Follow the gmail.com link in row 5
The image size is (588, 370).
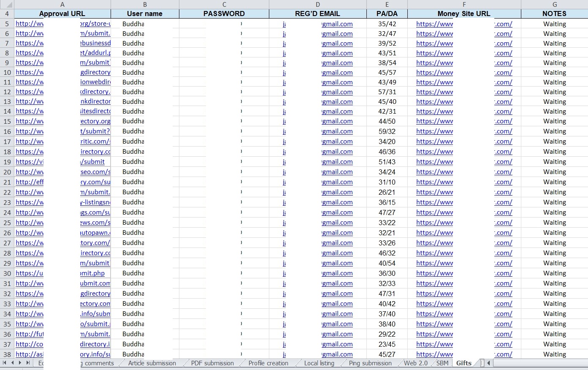tap(337, 24)
